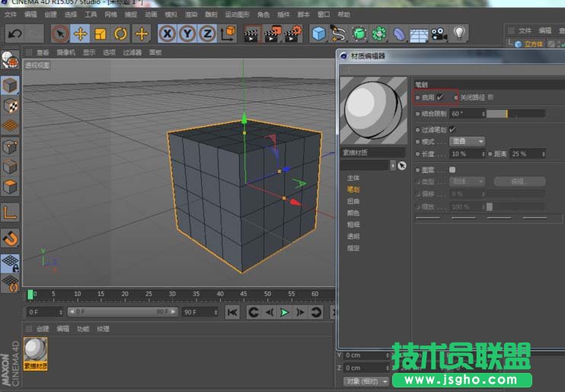Toggle the 启用 checkbox

point(440,97)
